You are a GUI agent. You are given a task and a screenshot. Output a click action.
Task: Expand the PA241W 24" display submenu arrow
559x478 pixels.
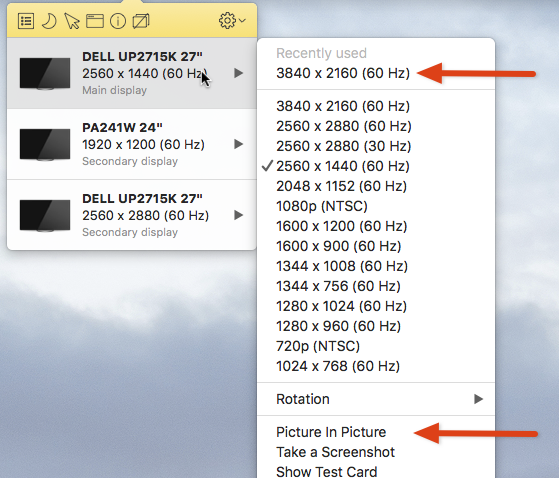click(239, 144)
